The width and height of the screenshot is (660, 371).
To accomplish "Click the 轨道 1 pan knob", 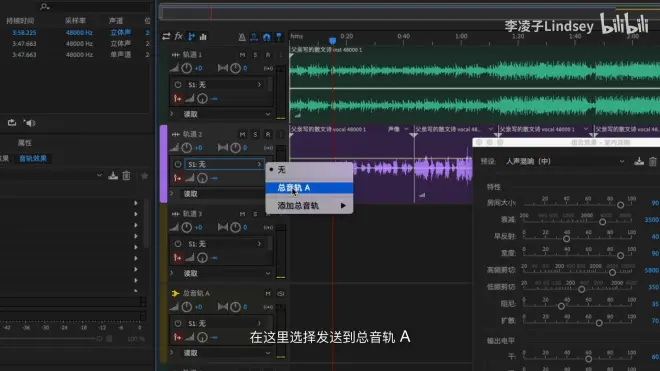I will [235, 68].
